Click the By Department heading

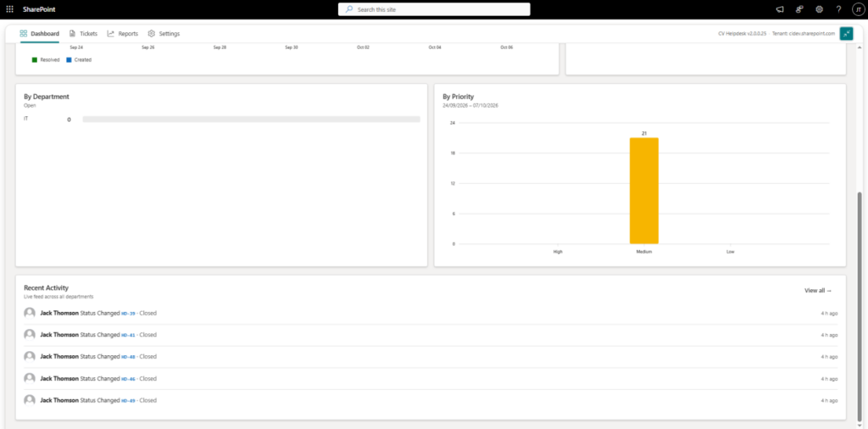tap(47, 97)
